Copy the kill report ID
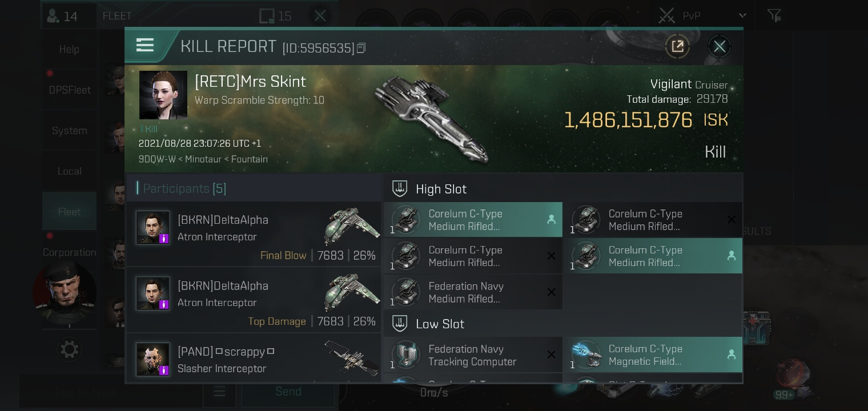The image size is (868, 411). 361,48
